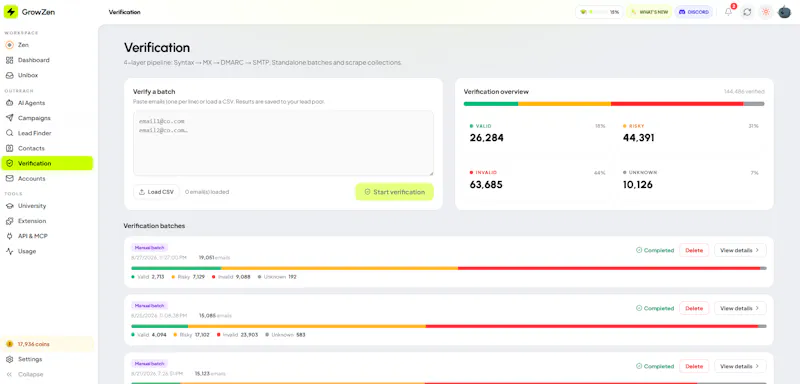This screenshot has width=800, height=384.
Task: Open the user avatar menu
Action: pos(784,12)
